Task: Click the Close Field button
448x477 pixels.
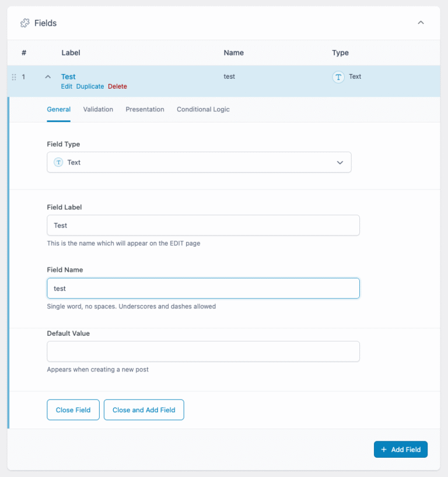Action: pyautogui.click(x=73, y=410)
